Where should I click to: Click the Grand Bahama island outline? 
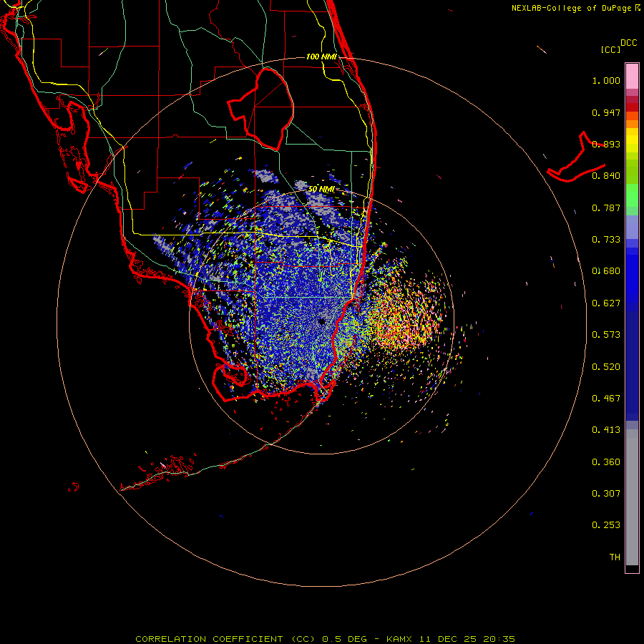coord(576,157)
